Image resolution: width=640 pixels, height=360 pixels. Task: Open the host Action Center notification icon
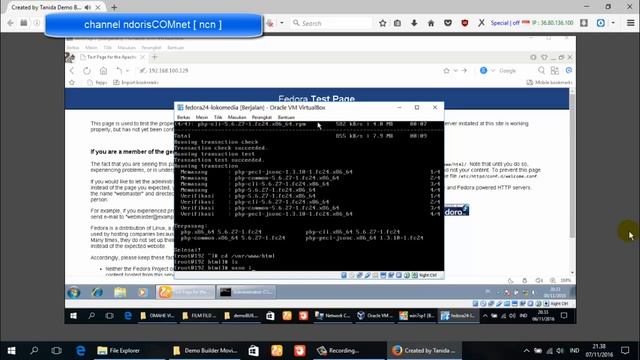tap(625, 351)
